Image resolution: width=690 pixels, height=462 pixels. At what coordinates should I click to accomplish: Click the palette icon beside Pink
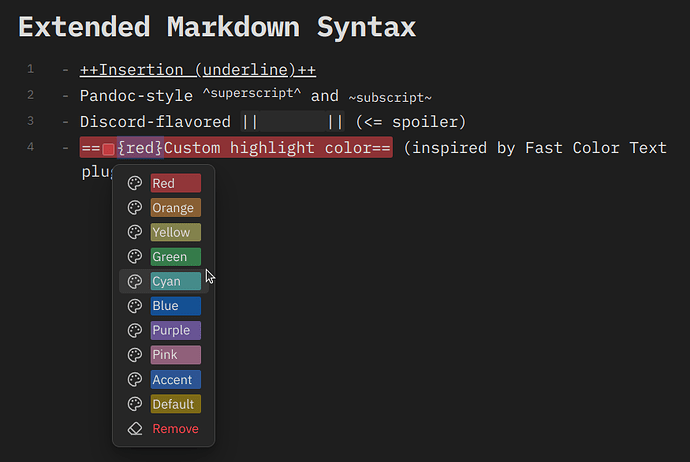(135, 355)
